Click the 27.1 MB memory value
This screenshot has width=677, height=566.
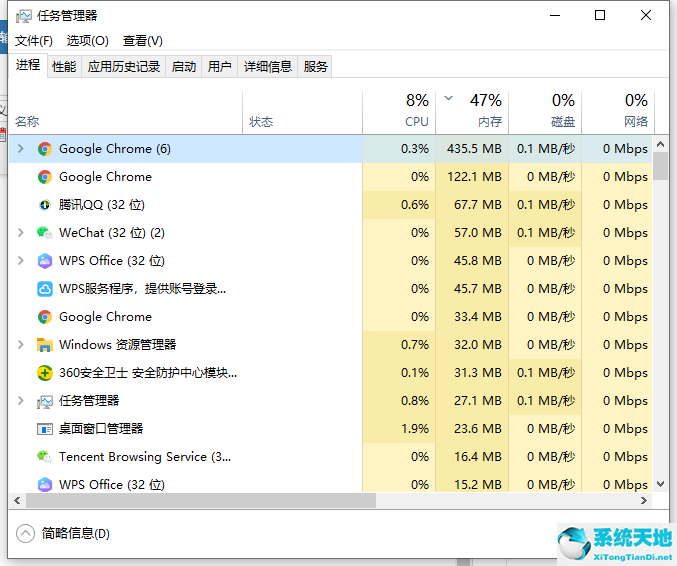pos(478,401)
